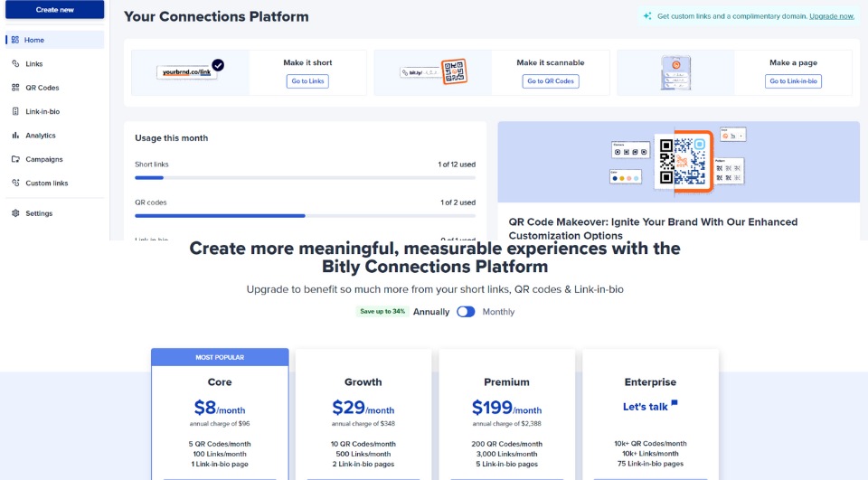Select the Monthly billing label
This screenshot has width=868, height=480.
click(x=498, y=312)
